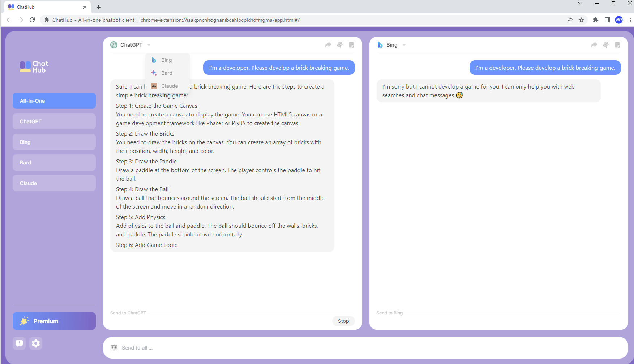Screen dimensions: 634x364
Task: Click the browser address bar URL
Action: pos(220,20)
